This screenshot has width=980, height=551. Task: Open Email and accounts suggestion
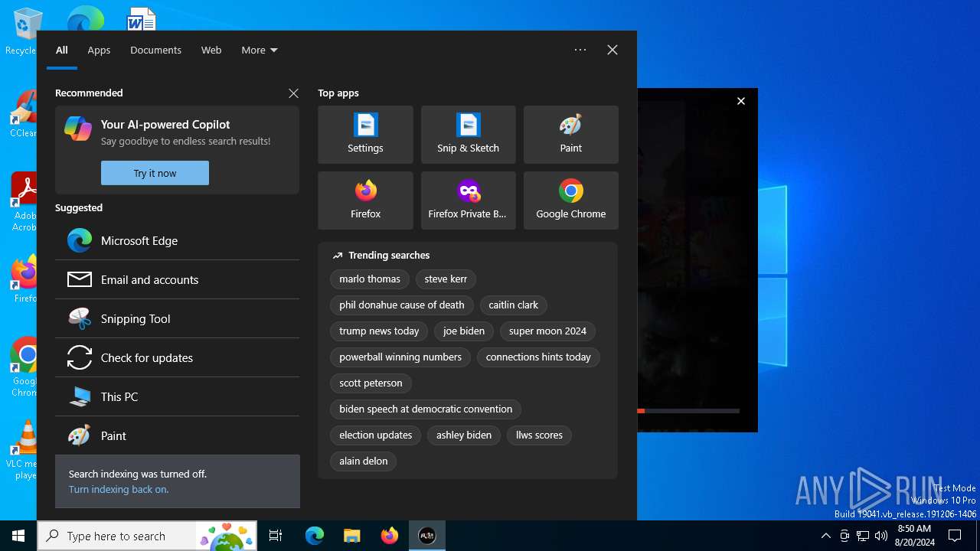177,279
